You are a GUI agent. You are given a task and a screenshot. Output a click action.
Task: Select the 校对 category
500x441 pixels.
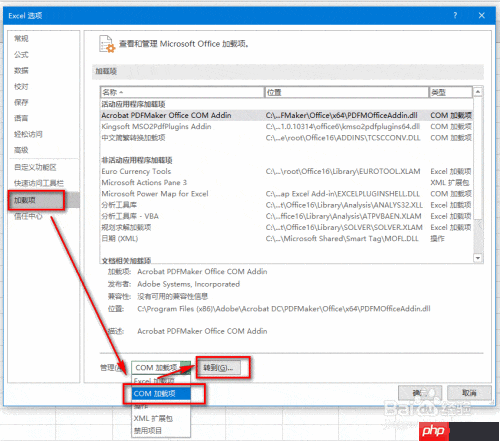43,87
